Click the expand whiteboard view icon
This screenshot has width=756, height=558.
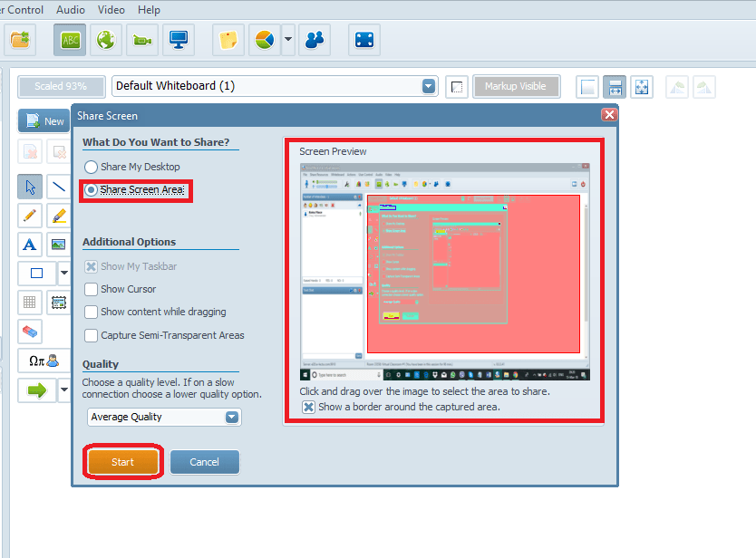pyautogui.click(x=642, y=87)
